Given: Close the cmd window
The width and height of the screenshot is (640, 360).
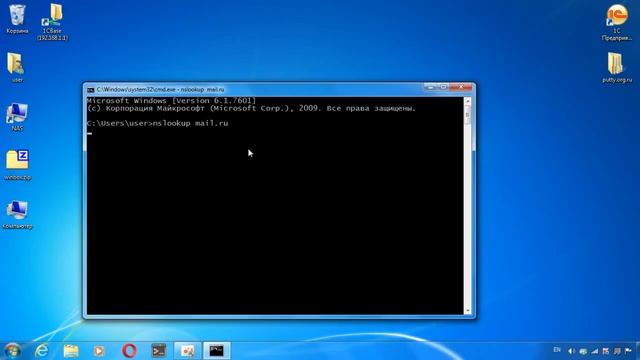Looking at the screenshot, I should click(x=461, y=87).
